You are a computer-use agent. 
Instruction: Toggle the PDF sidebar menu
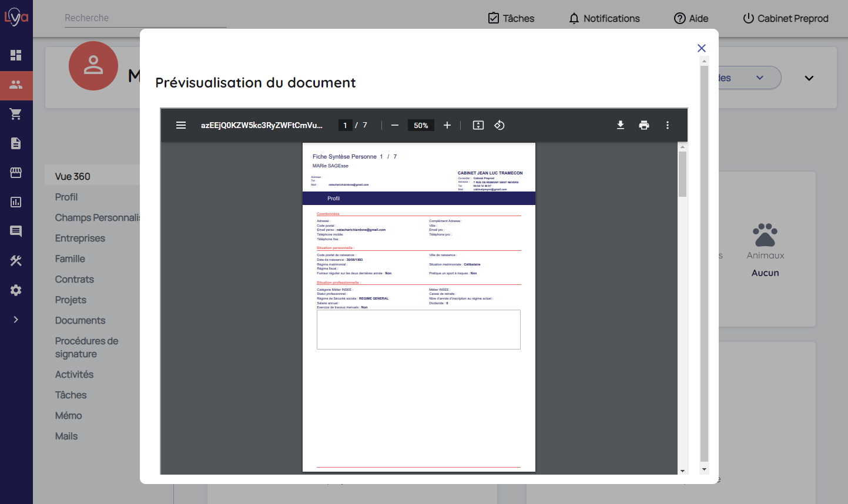coord(181,125)
